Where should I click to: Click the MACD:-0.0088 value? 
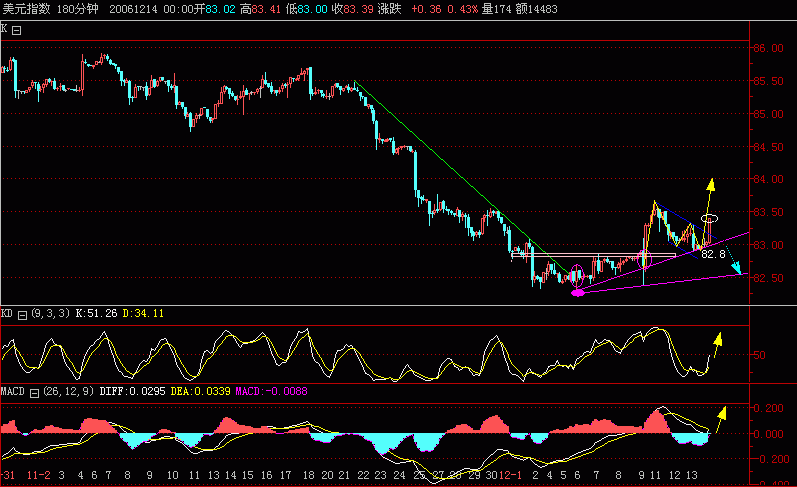click(271, 391)
